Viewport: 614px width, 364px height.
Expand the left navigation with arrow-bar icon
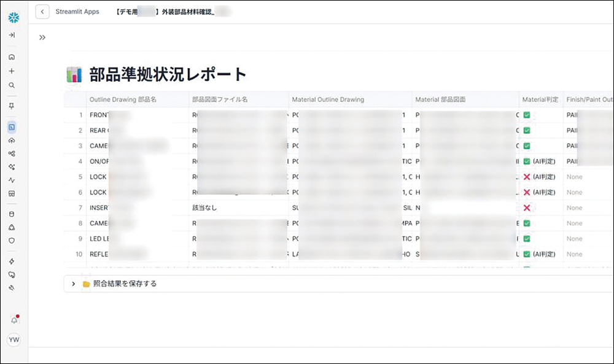[12, 36]
